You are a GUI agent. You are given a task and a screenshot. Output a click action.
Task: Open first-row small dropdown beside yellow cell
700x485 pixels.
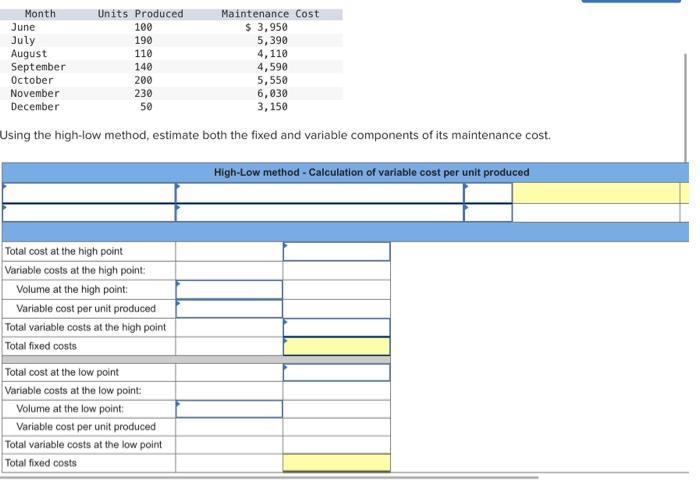point(488,193)
